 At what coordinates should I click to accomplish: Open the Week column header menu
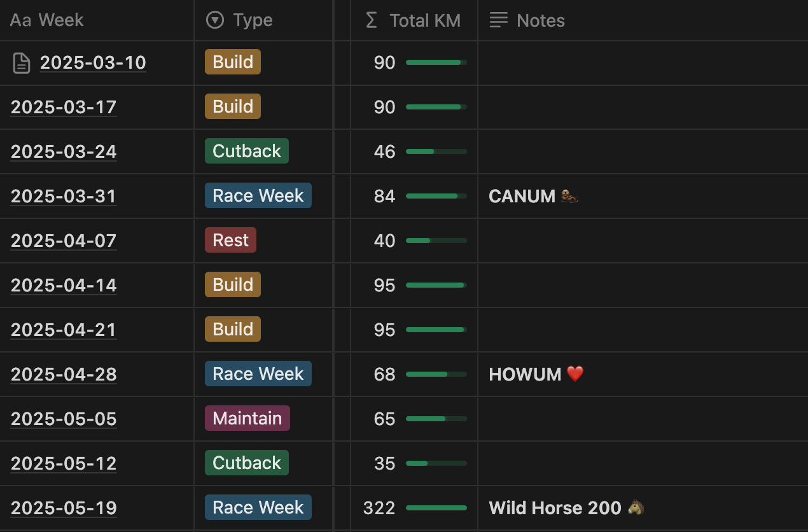[x=97, y=20]
